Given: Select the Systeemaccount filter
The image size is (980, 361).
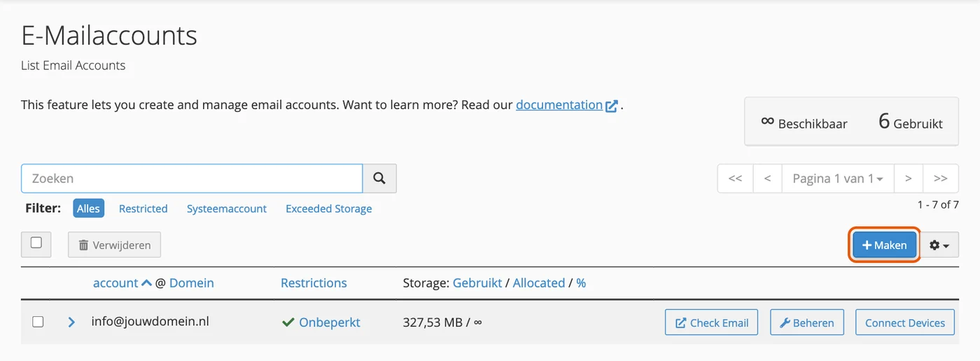Looking at the screenshot, I should 227,208.
